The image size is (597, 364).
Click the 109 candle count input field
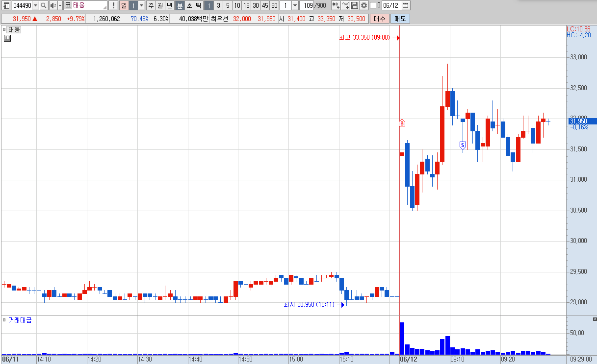(x=307, y=5)
